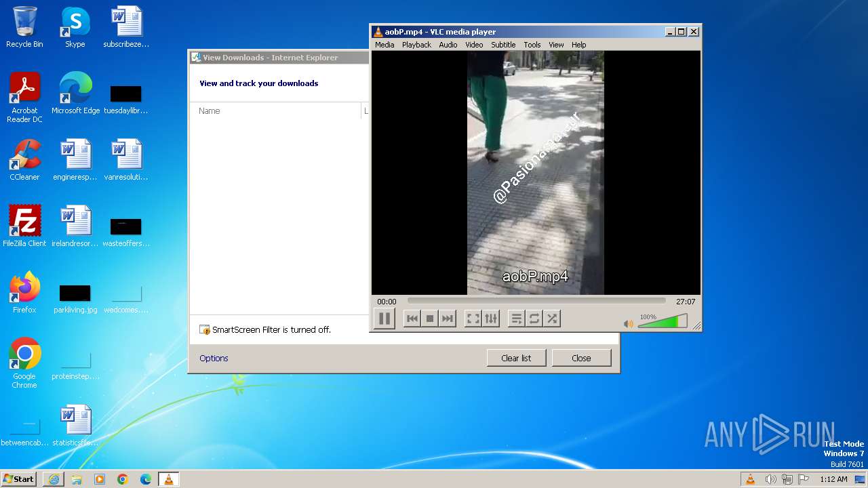Open the Start menu
This screenshot has width=868, height=488.
pos(18,479)
